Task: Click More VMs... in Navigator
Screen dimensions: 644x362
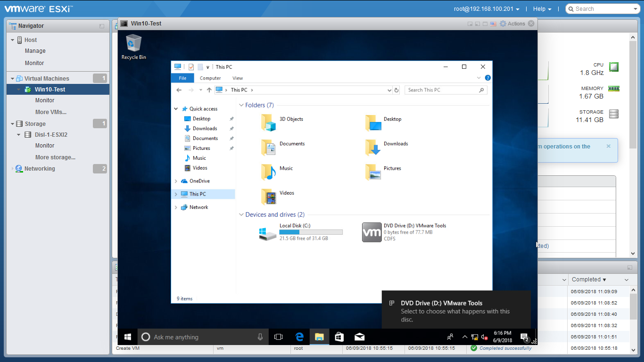Action: pyautogui.click(x=51, y=112)
